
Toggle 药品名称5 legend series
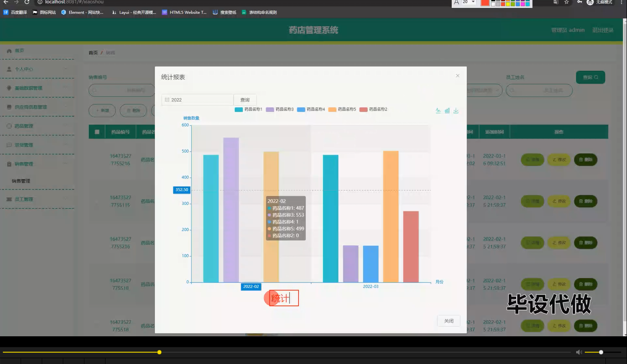(342, 110)
